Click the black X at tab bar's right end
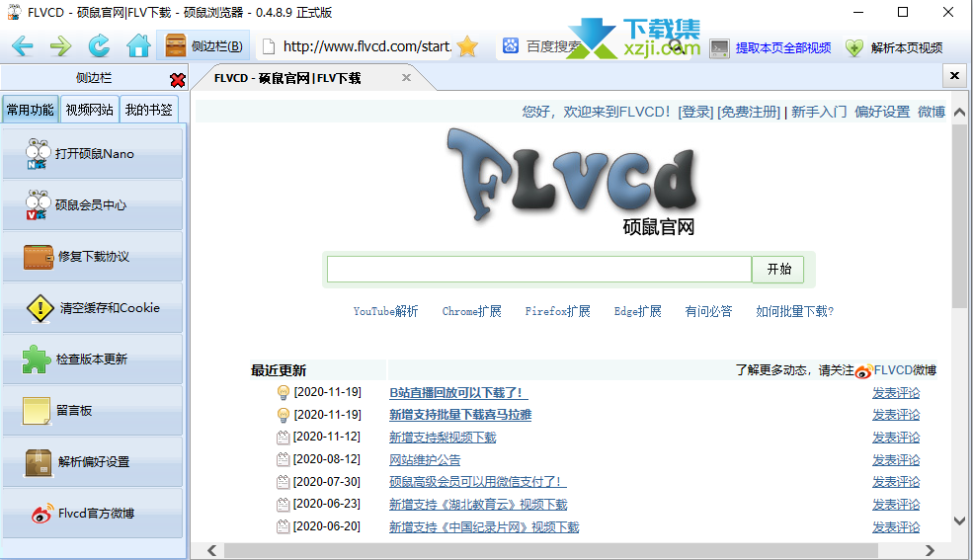 pos(954,76)
